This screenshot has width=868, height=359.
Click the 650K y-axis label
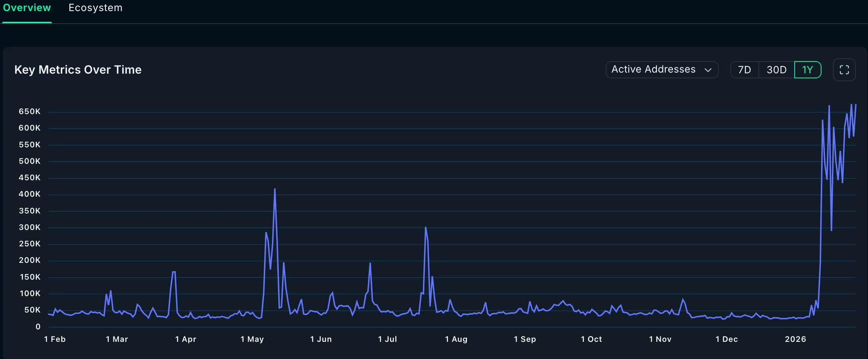click(30, 112)
